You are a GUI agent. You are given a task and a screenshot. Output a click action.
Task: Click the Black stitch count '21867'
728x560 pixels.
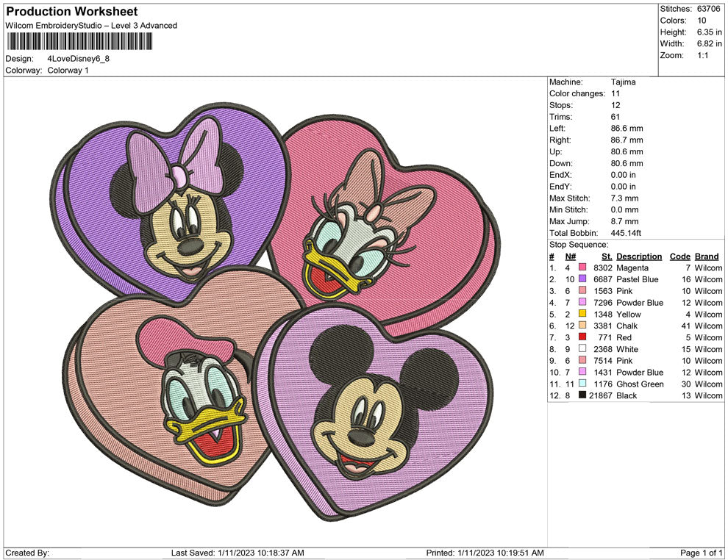coord(601,395)
